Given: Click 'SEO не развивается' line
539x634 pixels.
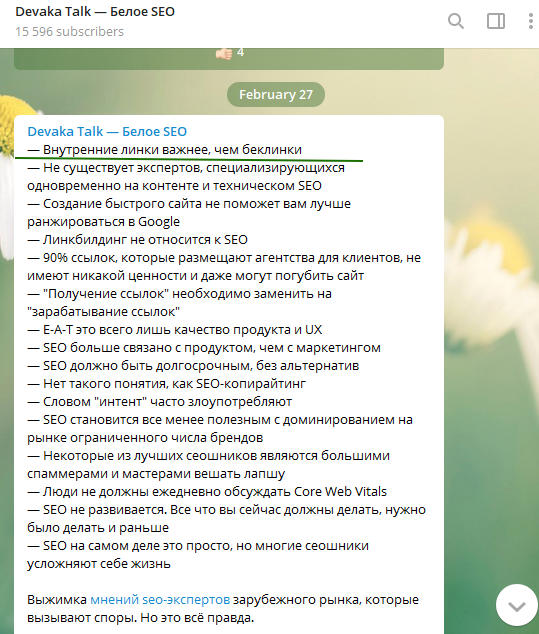Looking at the screenshot, I should tap(226, 510).
